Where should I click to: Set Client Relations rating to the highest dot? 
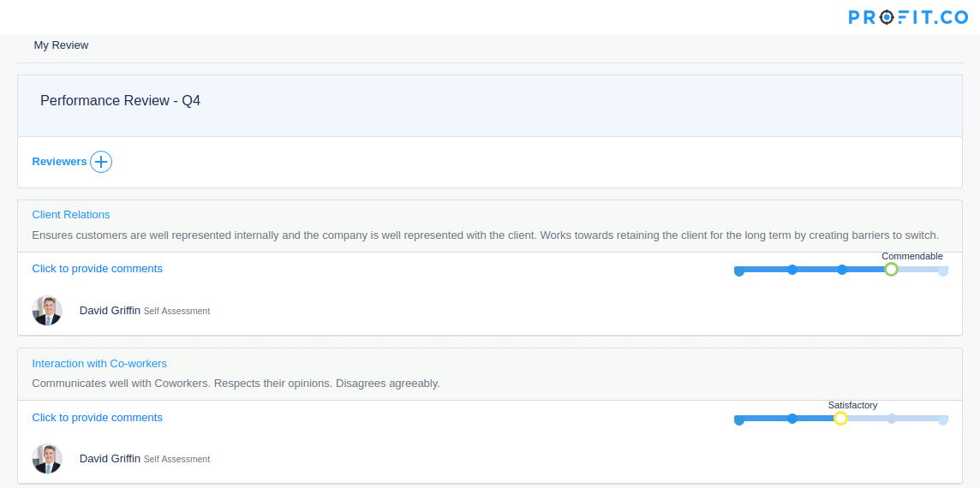(x=943, y=271)
